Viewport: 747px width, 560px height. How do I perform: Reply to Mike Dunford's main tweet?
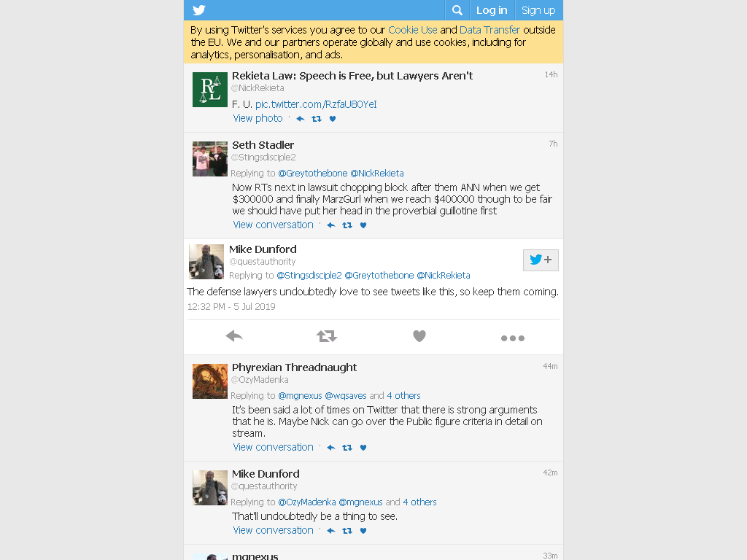click(234, 336)
